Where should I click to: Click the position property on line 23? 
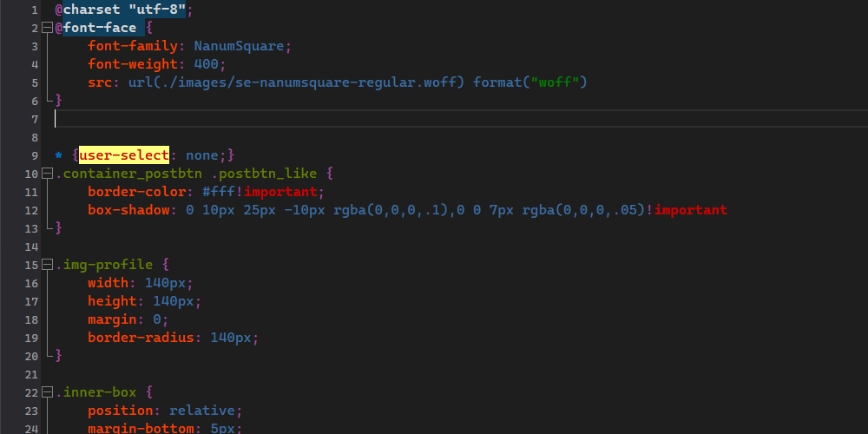[121, 411]
